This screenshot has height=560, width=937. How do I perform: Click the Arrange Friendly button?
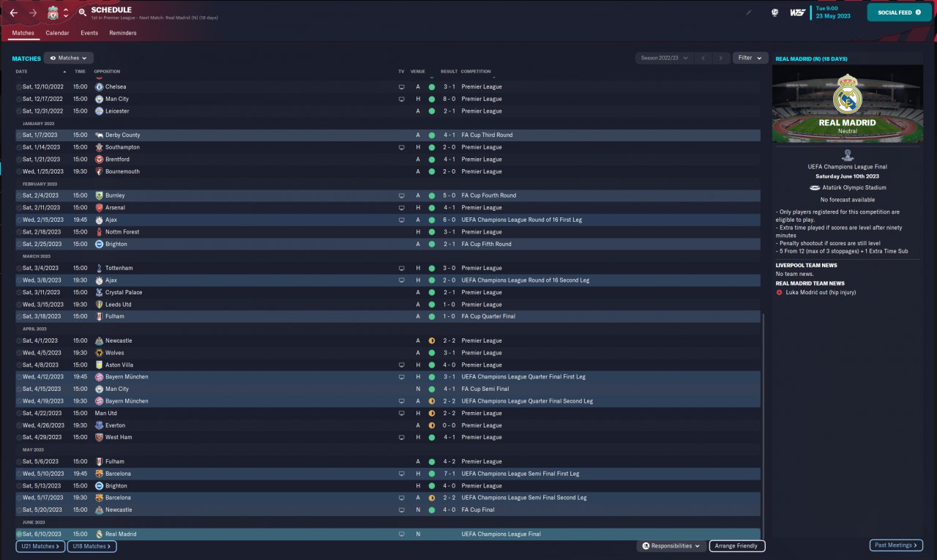pyautogui.click(x=737, y=546)
